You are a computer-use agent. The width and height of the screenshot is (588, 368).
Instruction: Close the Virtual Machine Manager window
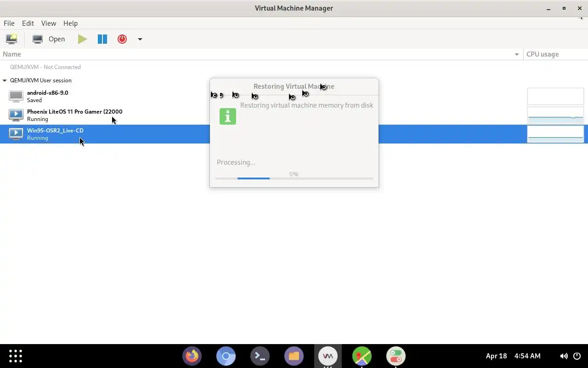pyautogui.click(x=580, y=8)
